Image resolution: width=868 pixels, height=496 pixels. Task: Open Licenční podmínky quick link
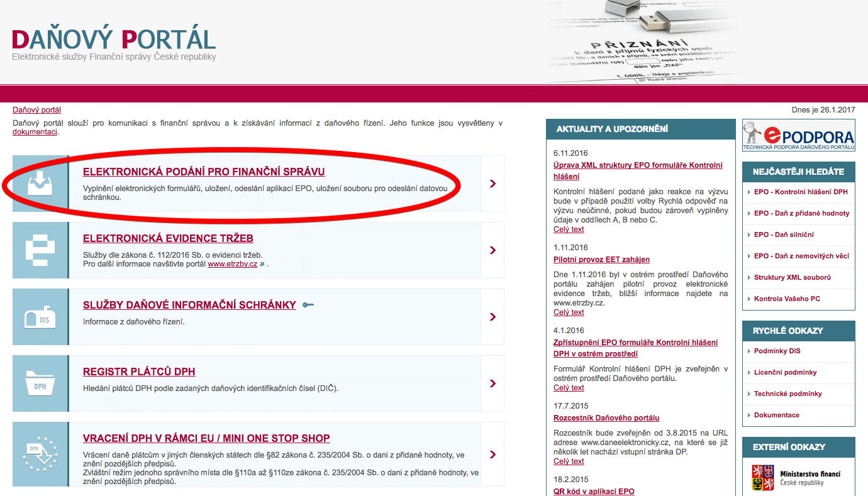coord(785,372)
